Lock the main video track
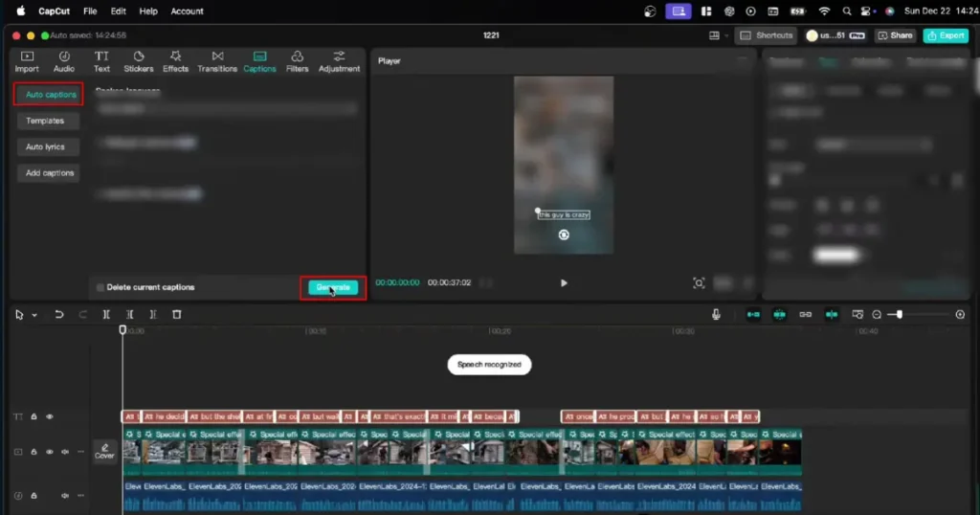Screen dimensions: 980x515 click(33, 452)
